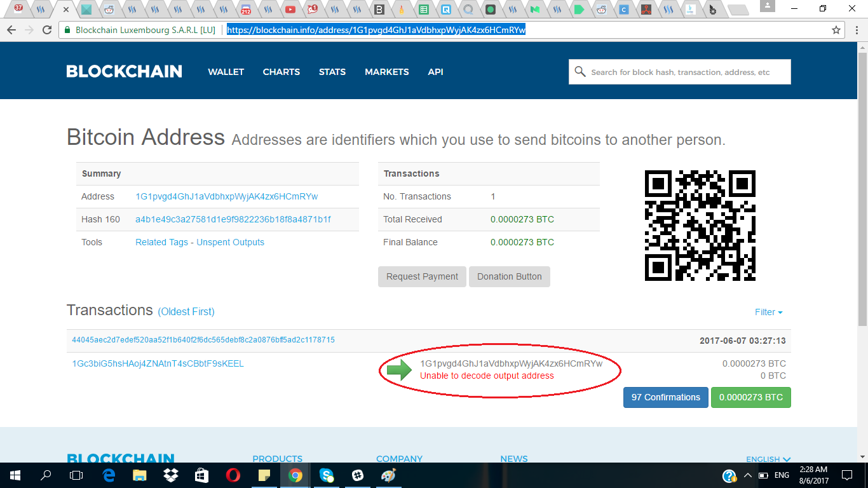Click the 97 Confirmations button
Screen dimensions: 868x488
coord(666,397)
